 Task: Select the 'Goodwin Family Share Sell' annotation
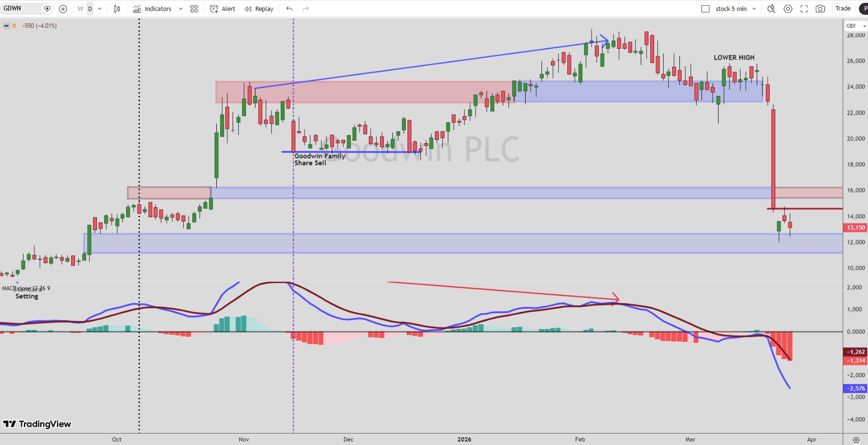pos(319,159)
